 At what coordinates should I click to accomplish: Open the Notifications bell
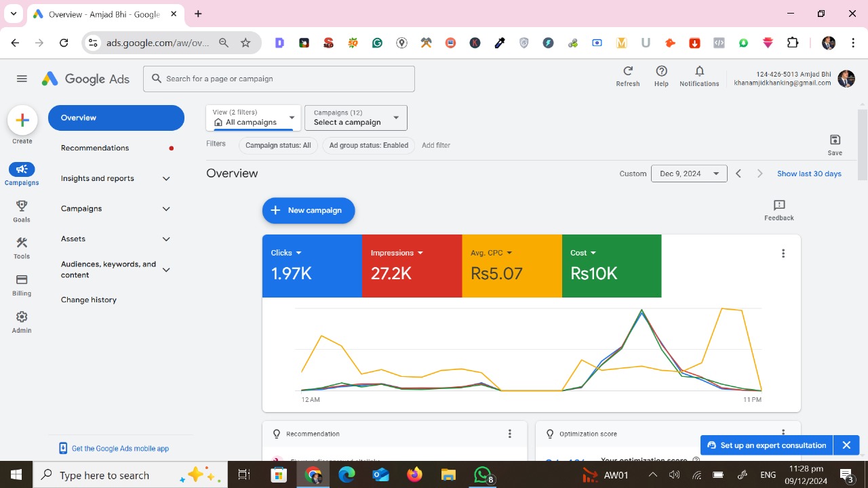pos(699,72)
